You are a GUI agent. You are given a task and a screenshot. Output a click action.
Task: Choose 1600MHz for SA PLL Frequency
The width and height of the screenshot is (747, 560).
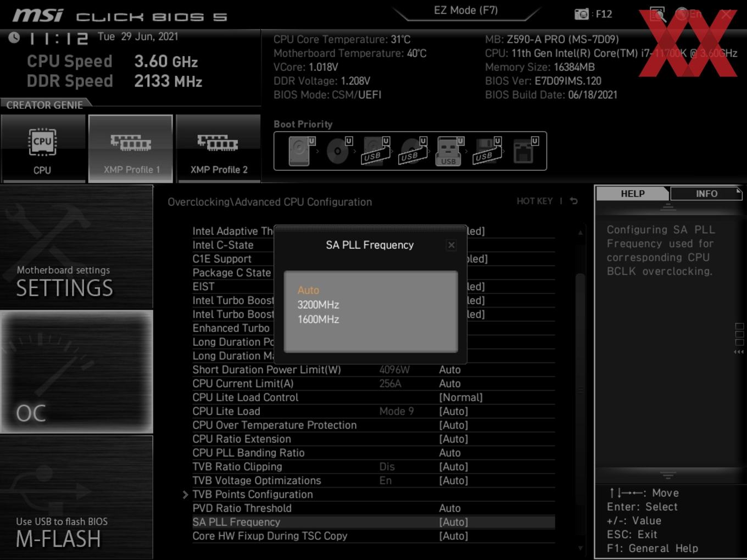tap(318, 320)
